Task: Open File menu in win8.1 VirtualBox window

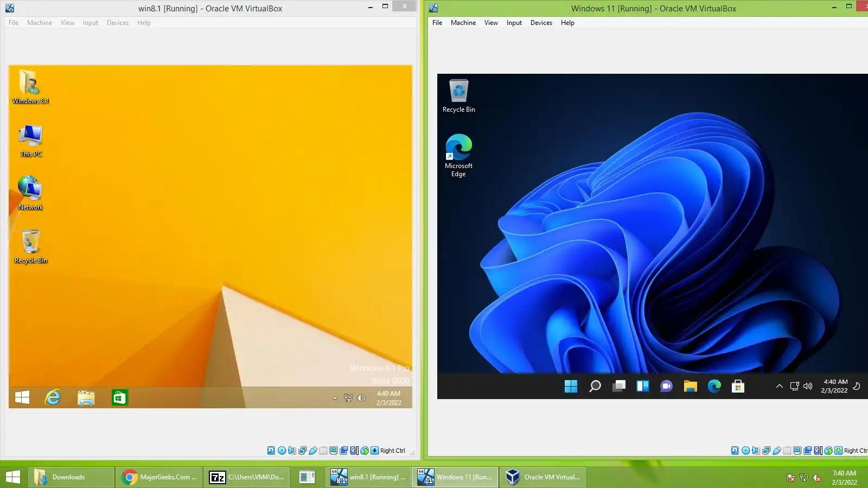Action: 14,23
